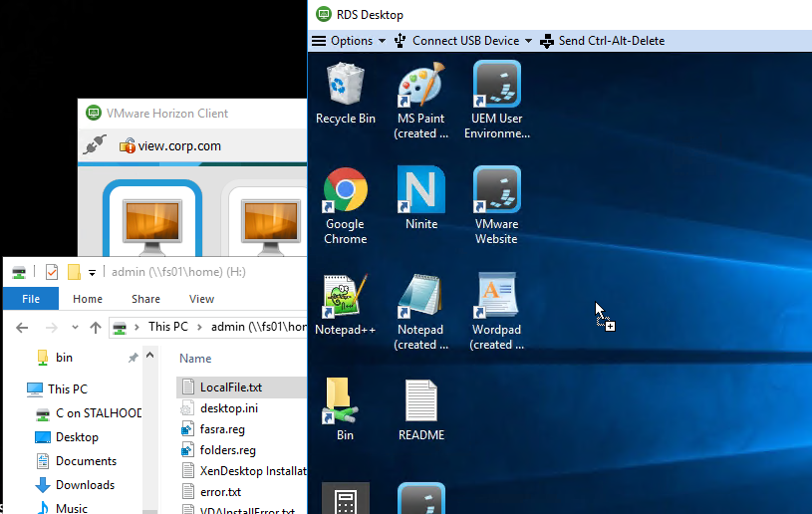Open recent locations dropdown arrow
This screenshot has height=514, width=812.
(x=75, y=327)
